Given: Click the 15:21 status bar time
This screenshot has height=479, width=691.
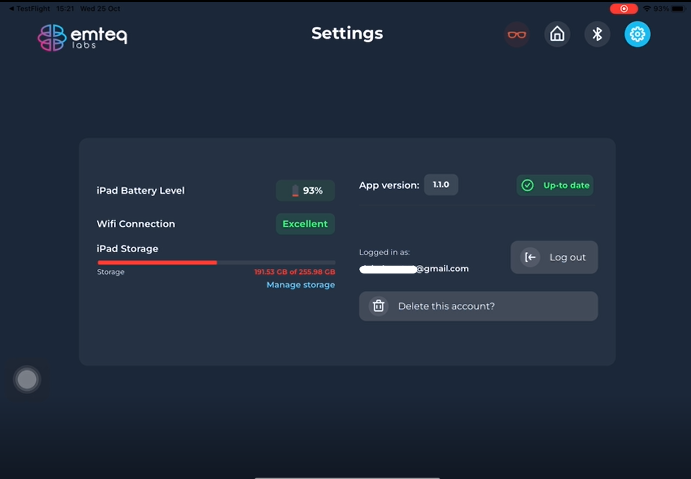Looking at the screenshot, I should [x=65, y=8].
